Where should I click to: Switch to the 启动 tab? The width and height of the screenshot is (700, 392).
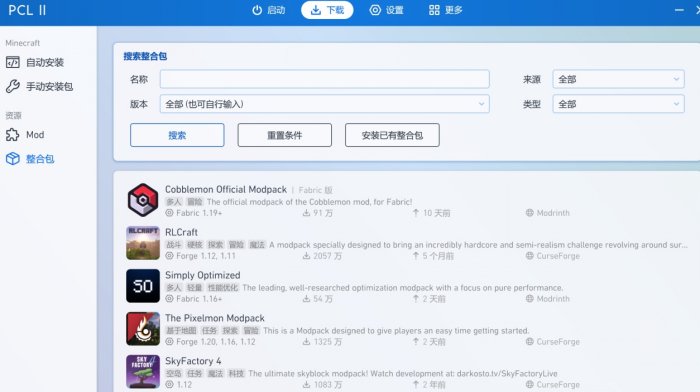click(x=269, y=10)
